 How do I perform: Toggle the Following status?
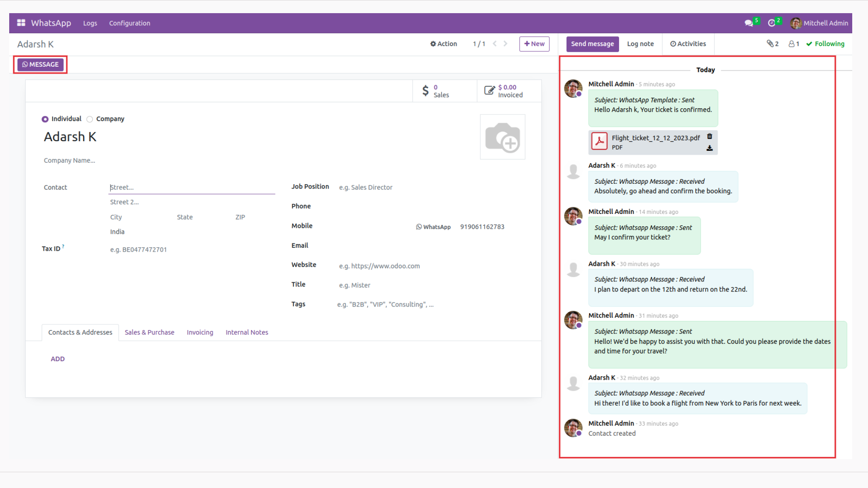[x=825, y=43]
